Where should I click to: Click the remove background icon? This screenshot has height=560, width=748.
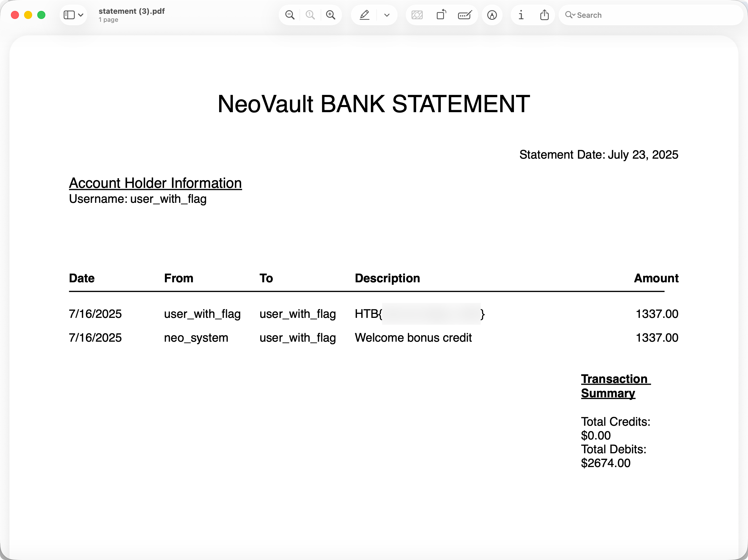click(x=417, y=15)
